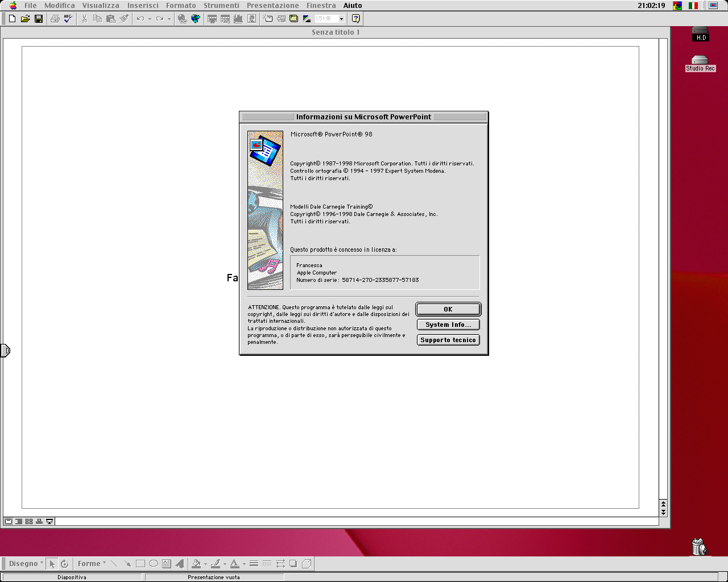
Task: Click the Arrow Style icon
Action: coord(280,564)
